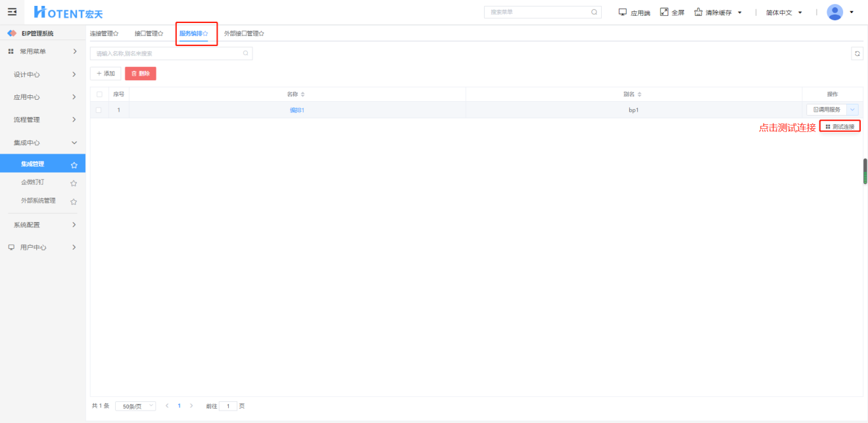Collapse the sidebar with the hamburger icon
This screenshot has height=423, width=868.
point(12,12)
